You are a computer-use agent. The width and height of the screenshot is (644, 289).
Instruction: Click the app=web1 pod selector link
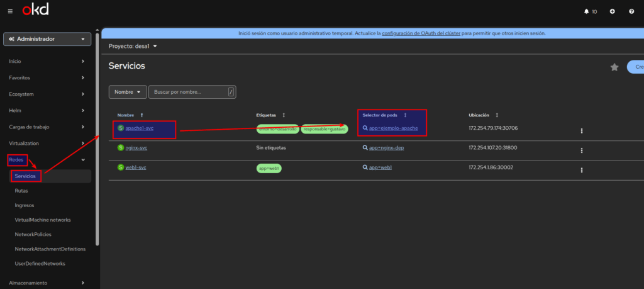coord(380,168)
